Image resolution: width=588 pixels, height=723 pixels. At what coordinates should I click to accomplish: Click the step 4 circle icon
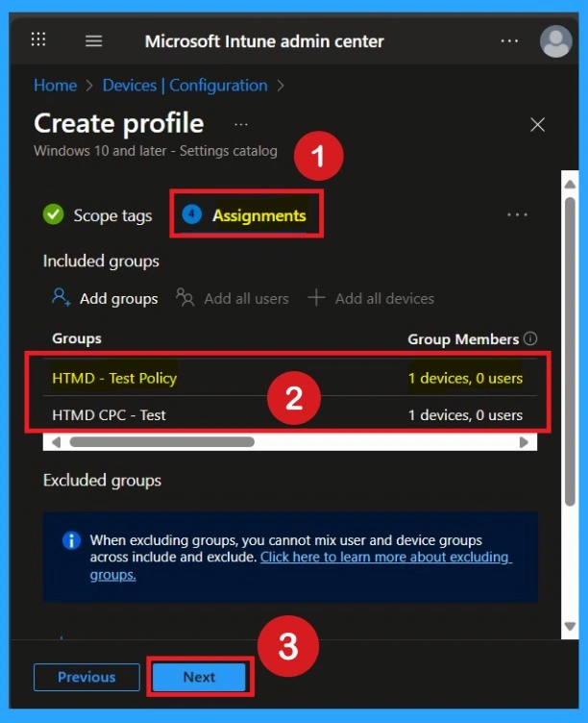tap(192, 214)
